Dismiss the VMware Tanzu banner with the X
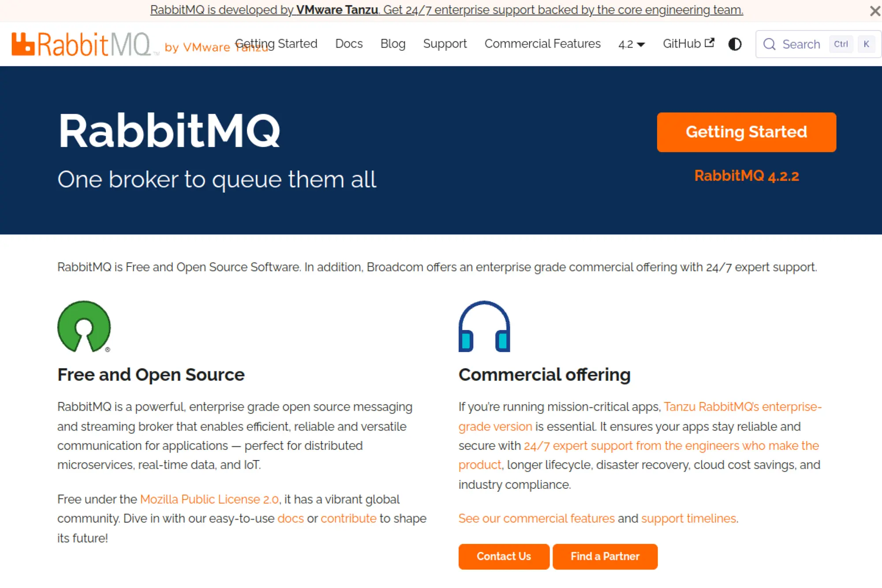Screen dimensions: 882x588 875,11
